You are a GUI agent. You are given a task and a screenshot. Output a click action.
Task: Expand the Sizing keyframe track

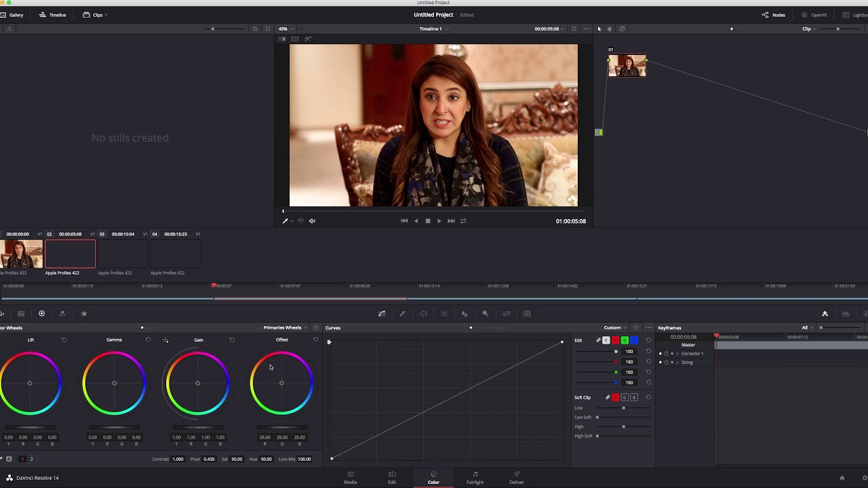(677, 363)
